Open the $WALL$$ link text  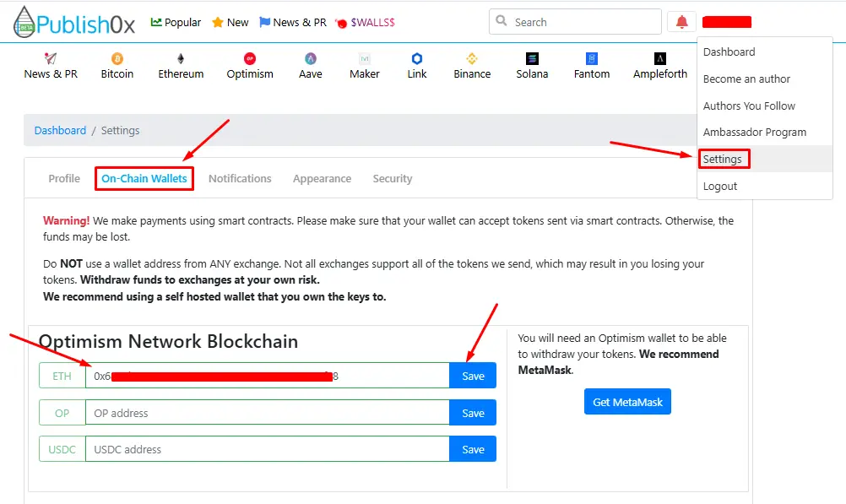pyautogui.click(x=373, y=23)
